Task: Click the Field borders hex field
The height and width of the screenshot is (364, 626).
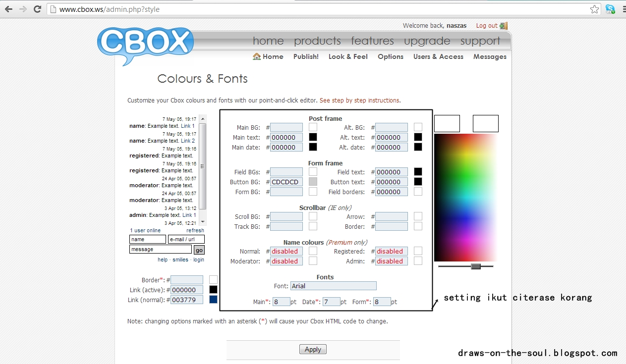Action: 392,192
